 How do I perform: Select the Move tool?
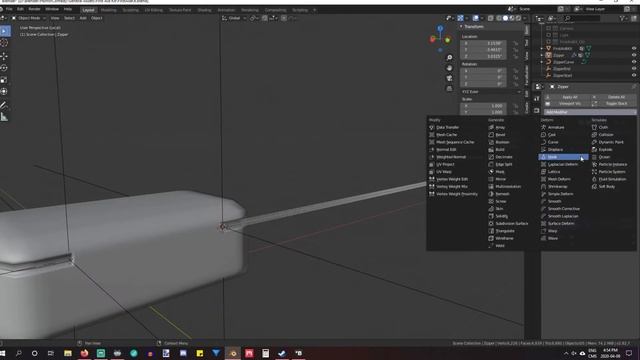click(x=4, y=56)
